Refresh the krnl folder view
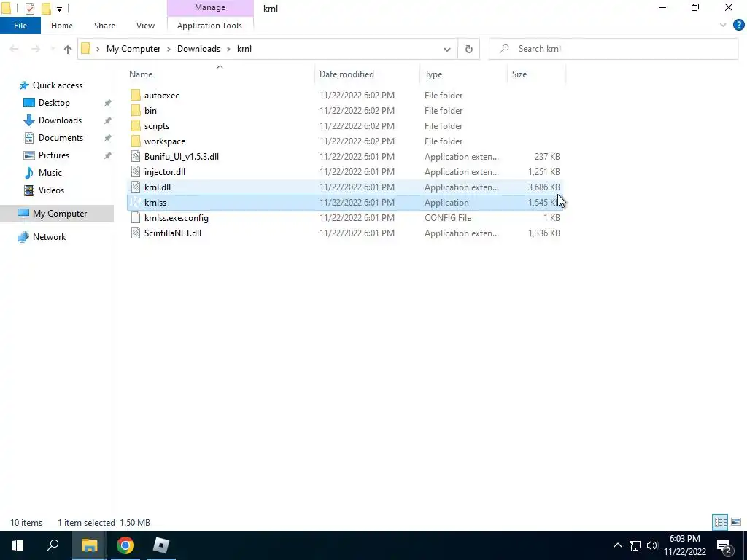 pos(469,49)
